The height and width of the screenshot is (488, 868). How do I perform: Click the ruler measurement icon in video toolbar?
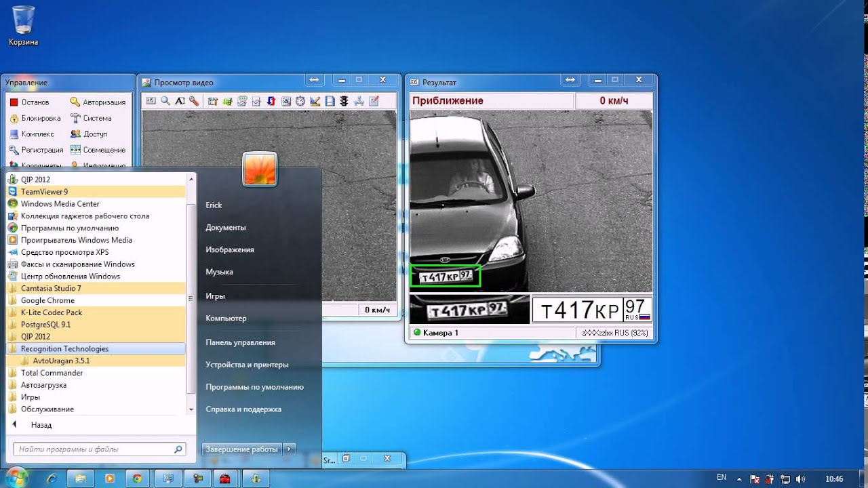[x=315, y=101]
